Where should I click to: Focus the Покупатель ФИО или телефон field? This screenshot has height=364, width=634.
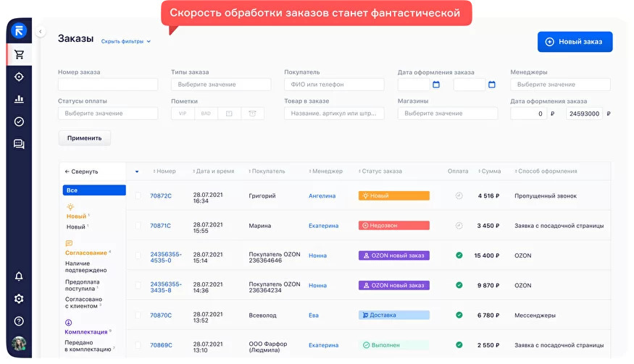tap(334, 85)
